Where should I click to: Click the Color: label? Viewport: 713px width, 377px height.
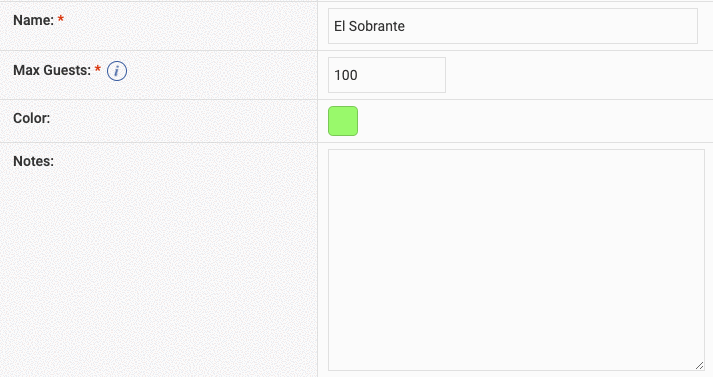[x=31, y=118]
